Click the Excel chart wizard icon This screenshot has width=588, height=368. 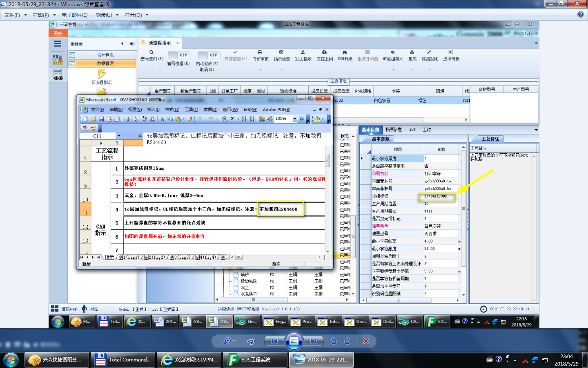click(x=262, y=119)
